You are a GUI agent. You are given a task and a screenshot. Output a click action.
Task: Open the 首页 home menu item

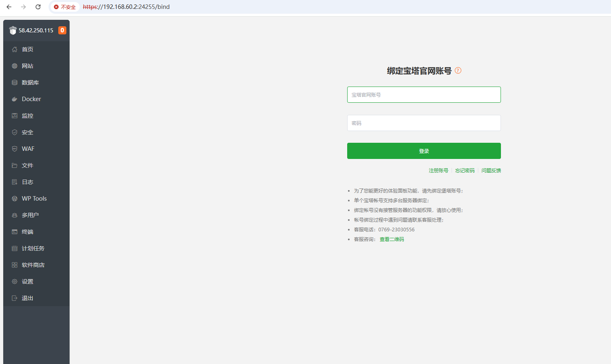point(28,49)
